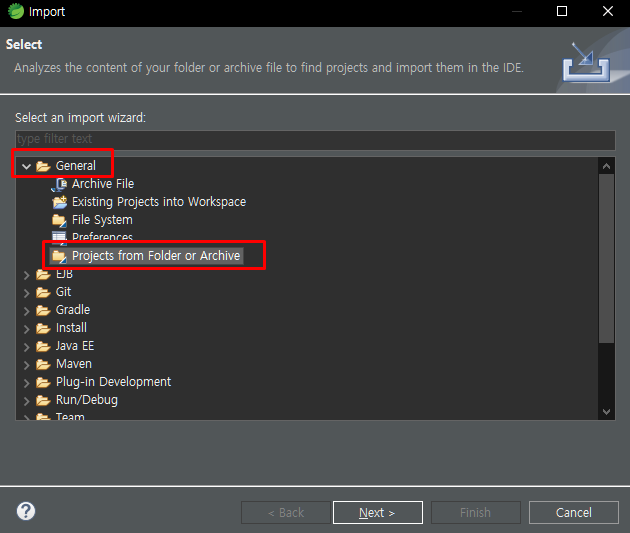Expand the Gradle category
The image size is (630, 533).
pos(27,311)
